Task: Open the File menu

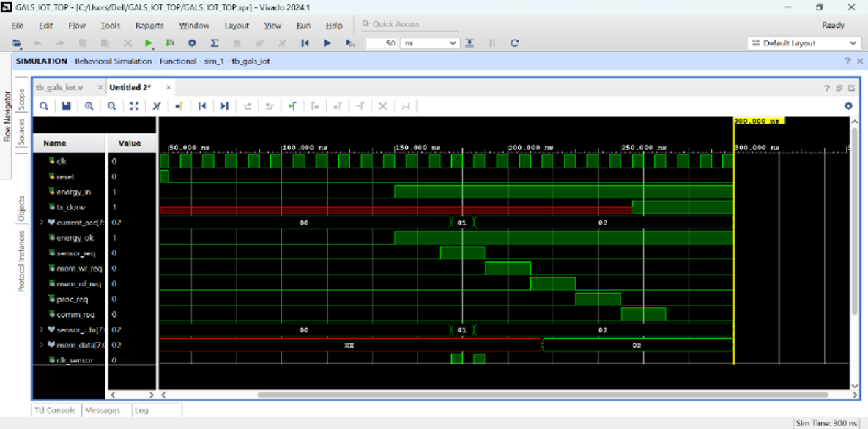Action: coord(18,26)
